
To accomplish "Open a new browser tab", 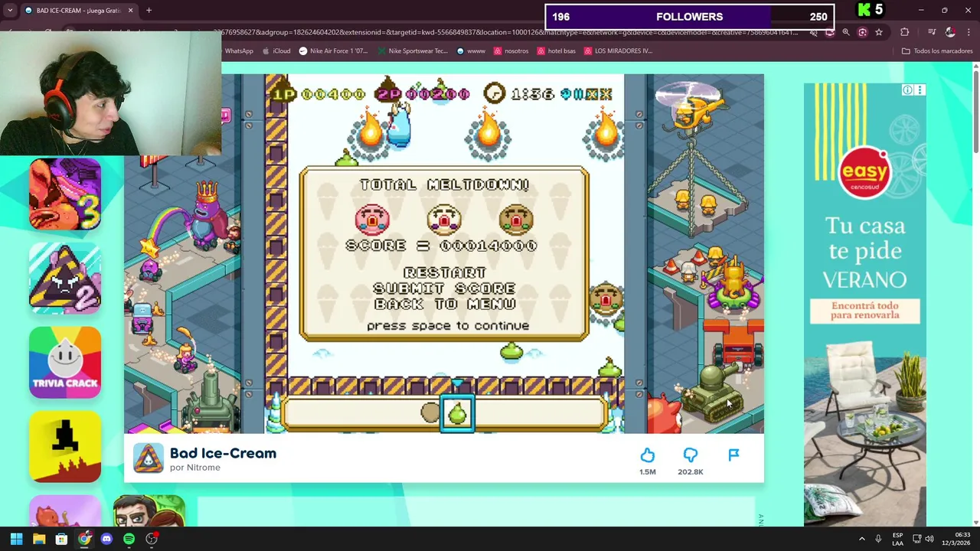I will coord(149,11).
